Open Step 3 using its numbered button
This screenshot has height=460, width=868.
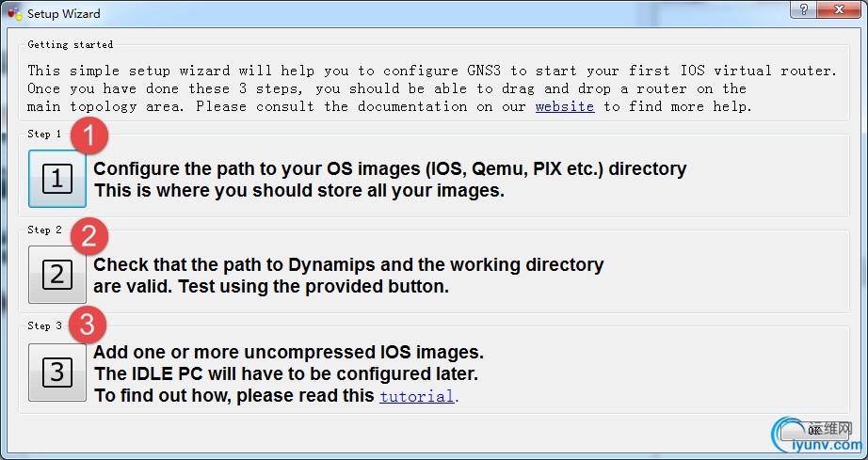57,373
